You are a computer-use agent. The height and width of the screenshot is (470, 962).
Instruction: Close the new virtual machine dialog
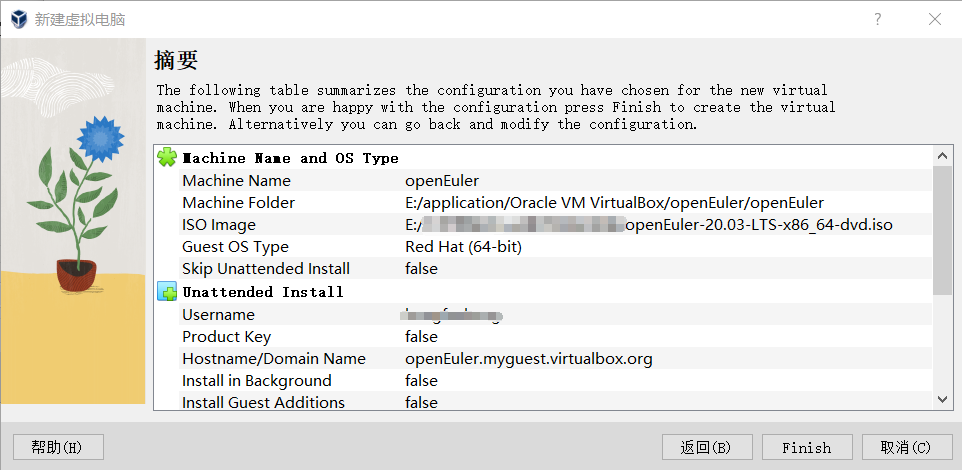[934, 19]
